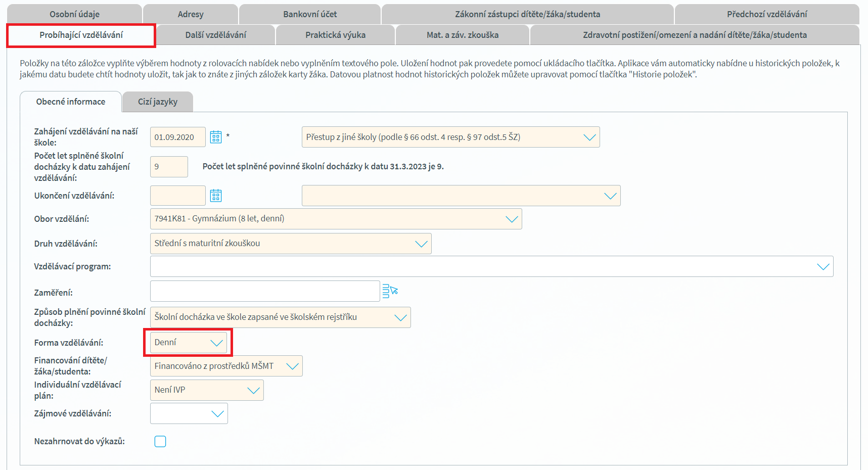Click the Zaměření text field
This screenshot has height=470, width=868.
pos(265,291)
